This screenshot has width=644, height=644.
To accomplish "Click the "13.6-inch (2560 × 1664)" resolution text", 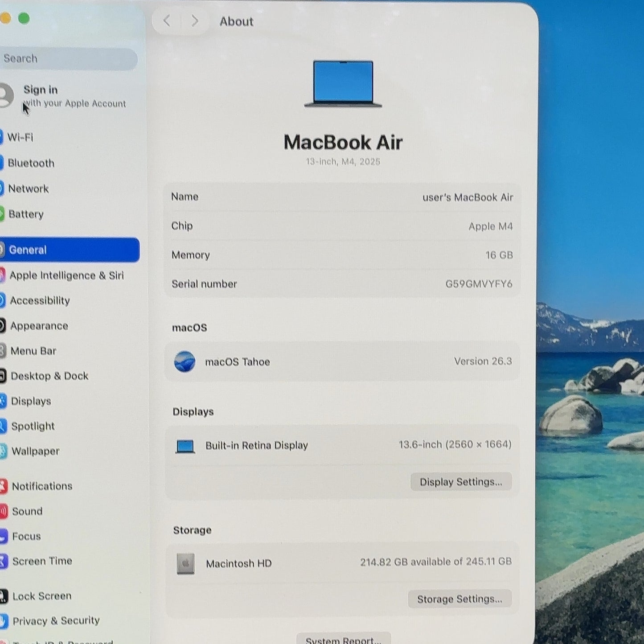I will click(x=455, y=444).
